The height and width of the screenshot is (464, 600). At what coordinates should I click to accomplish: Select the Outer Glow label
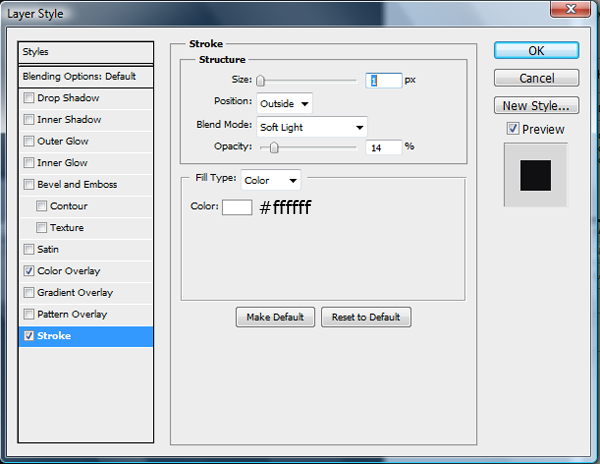click(63, 141)
